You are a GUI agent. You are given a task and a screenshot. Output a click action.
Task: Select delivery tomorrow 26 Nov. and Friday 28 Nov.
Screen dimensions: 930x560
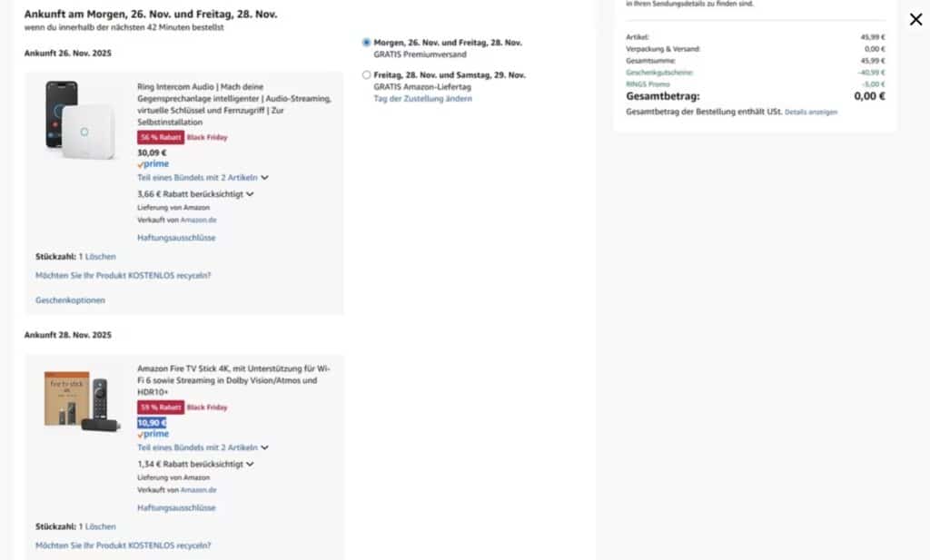[366, 43]
